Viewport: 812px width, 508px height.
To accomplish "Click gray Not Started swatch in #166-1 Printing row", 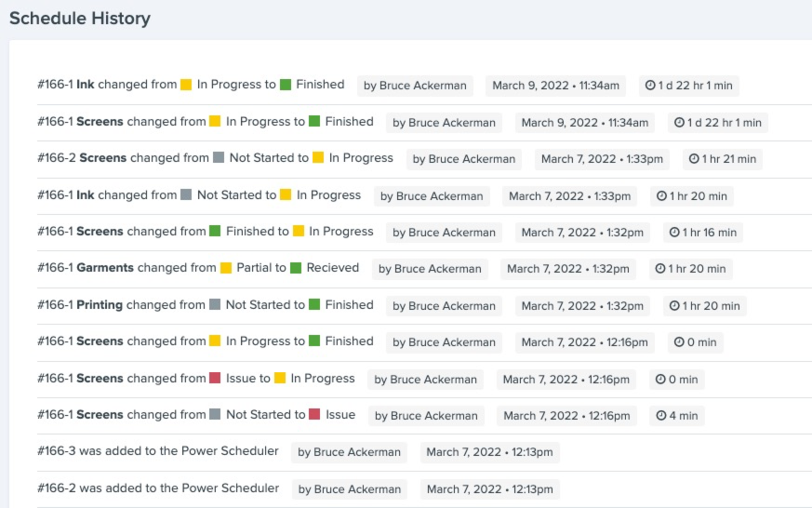I will tap(215, 304).
